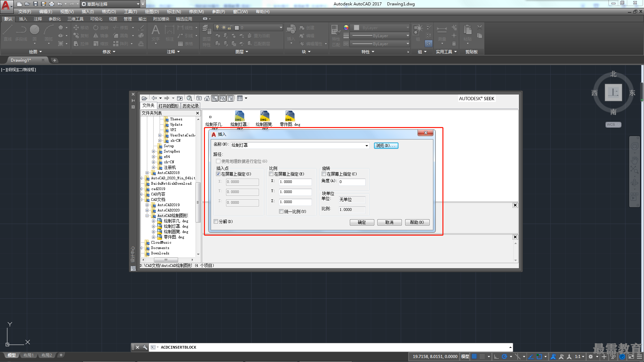Viewport: 644px width, 362px height.
Task: Collapse the AutoCAD绘制图形 tree folder
Action: [x=147, y=216]
